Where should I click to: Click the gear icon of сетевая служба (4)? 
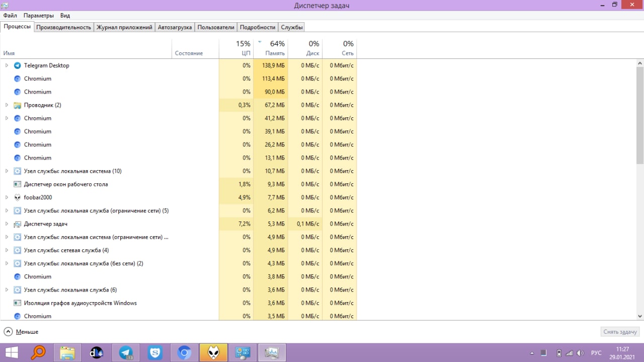(18, 250)
